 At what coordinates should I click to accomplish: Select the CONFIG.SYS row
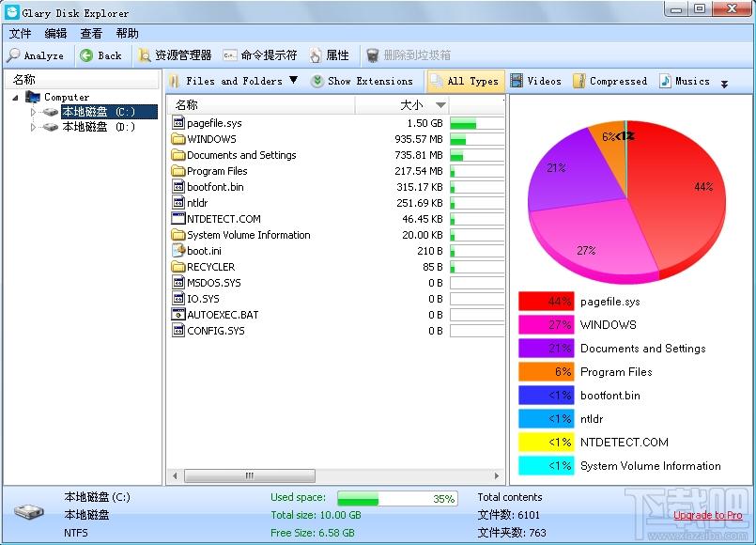[336, 331]
